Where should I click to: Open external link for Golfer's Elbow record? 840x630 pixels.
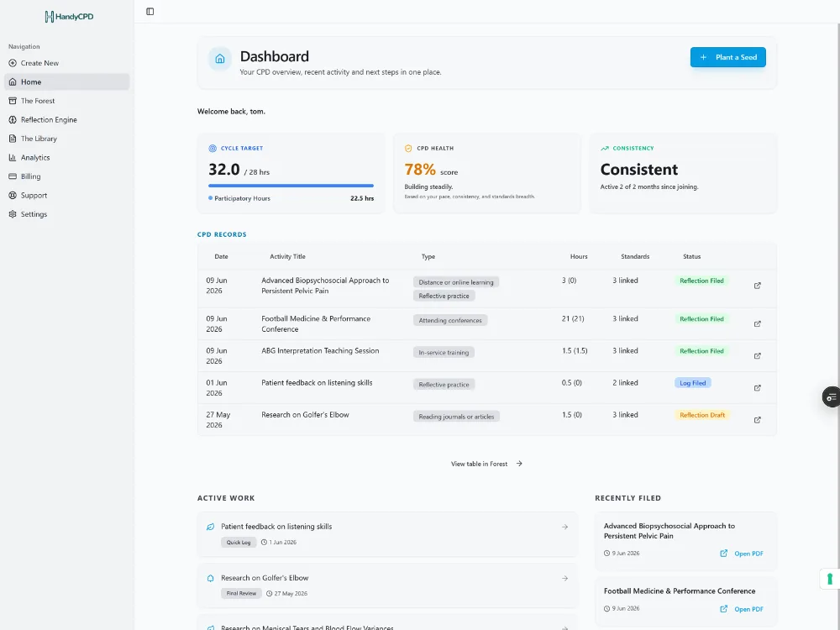[x=758, y=421]
